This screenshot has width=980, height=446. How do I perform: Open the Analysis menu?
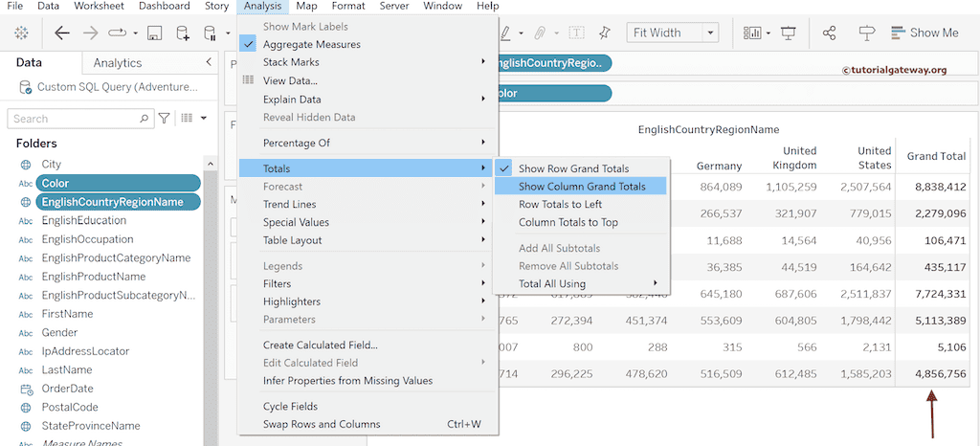tap(263, 7)
